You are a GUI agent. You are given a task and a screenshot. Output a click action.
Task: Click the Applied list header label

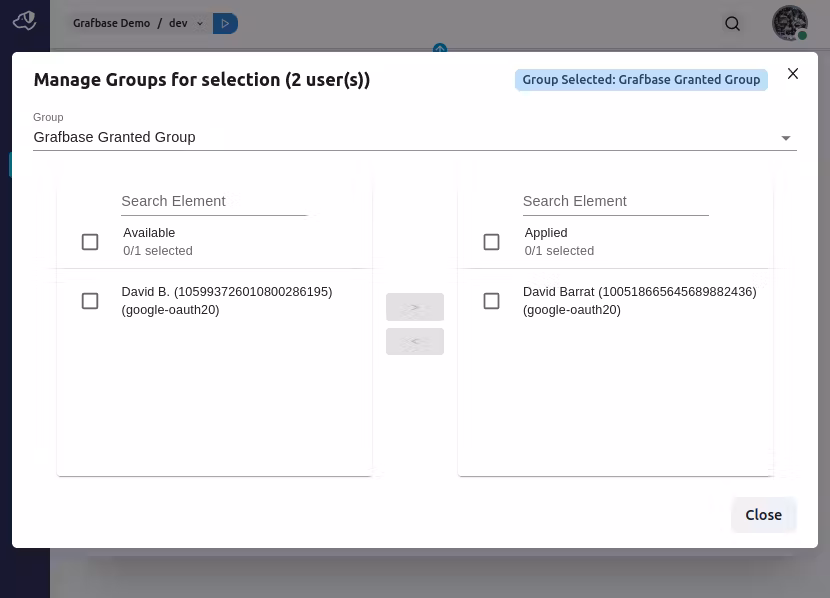pyautogui.click(x=546, y=233)
